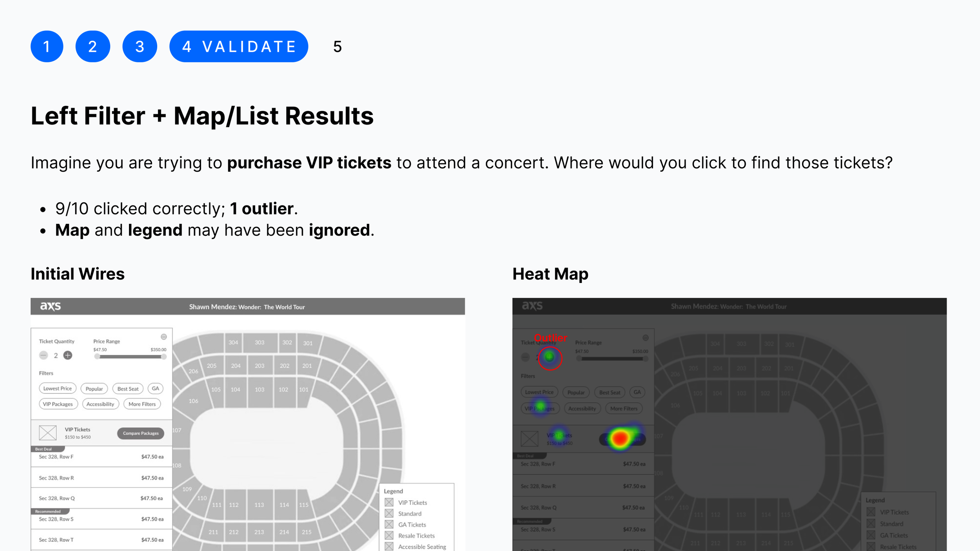Select section 103 on the seating map
This screenshot has height=551, width=980.
point(260,390)
